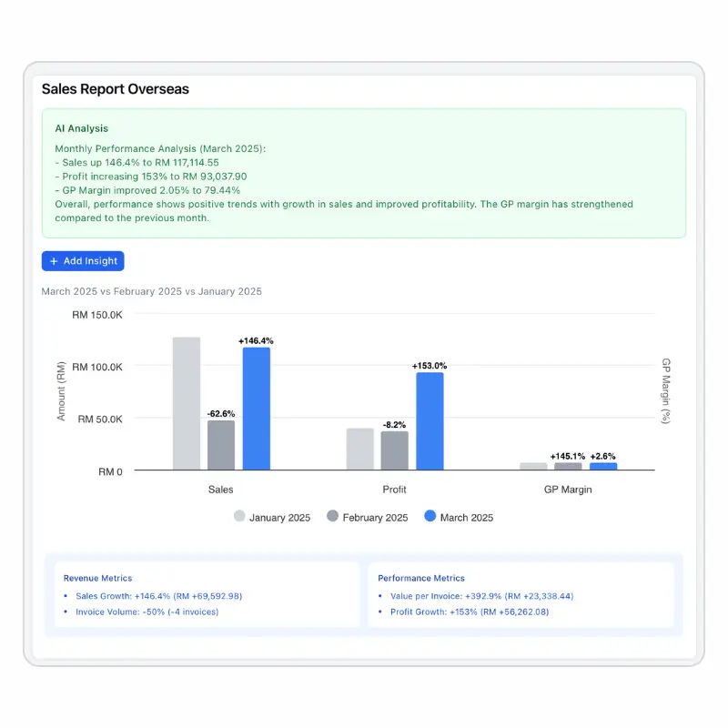Click 'Sales up 146.4% to RM 117,114.55' line
728x728 pixels.
pyautogui.click(x=137, y=163)
